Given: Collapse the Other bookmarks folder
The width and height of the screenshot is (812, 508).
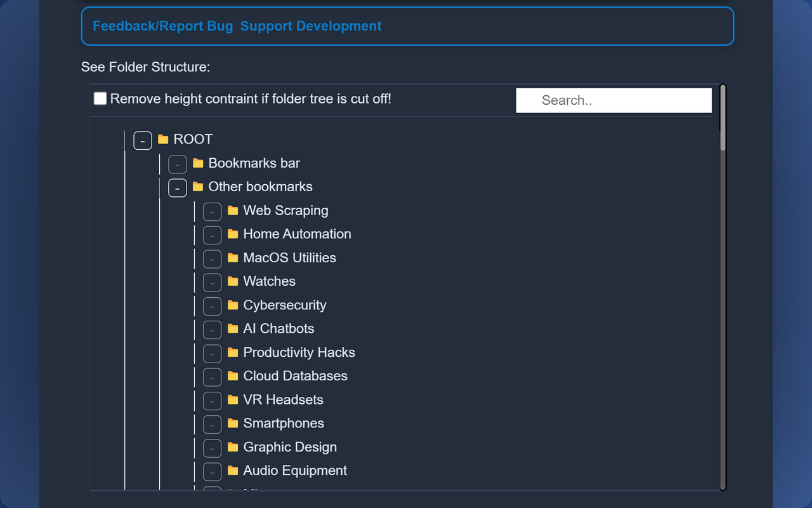Looking at the screenshot, I should click(x=178, y=188).
